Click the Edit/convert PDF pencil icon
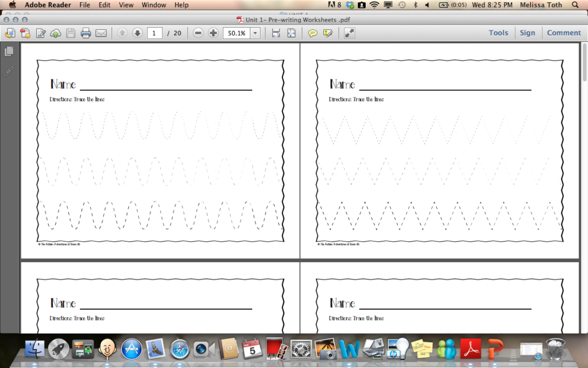This screenshot has height=368, width=588. pyautogui.click(x=41, y=33)
